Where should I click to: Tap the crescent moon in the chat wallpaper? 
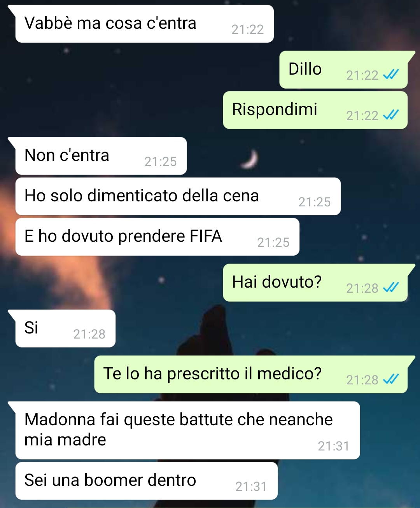[x=249, y=159]
